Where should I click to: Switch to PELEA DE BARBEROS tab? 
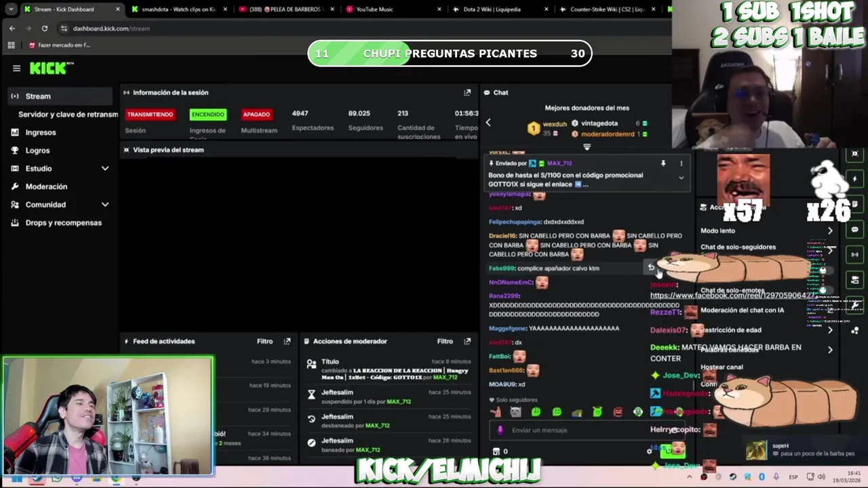pyautogui.click(x=287, y=9)
